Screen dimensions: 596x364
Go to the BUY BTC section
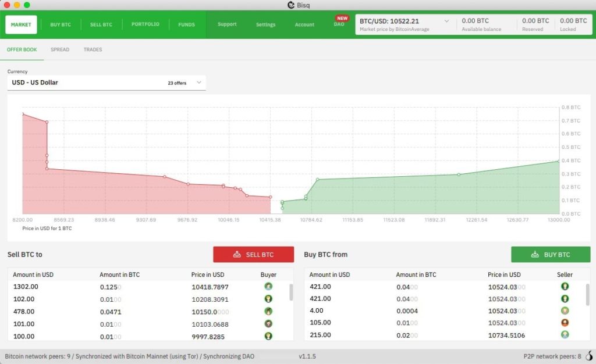(61, 24)
